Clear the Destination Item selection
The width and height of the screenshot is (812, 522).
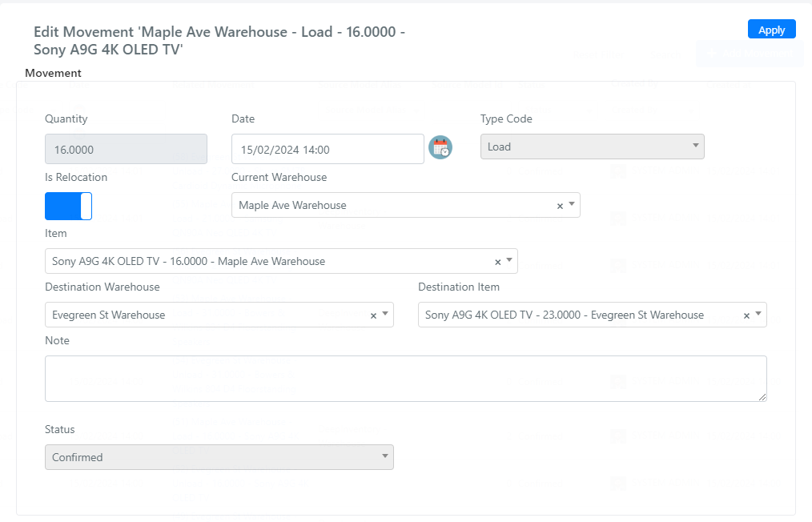pyautogui.click(x=746, y=316)
